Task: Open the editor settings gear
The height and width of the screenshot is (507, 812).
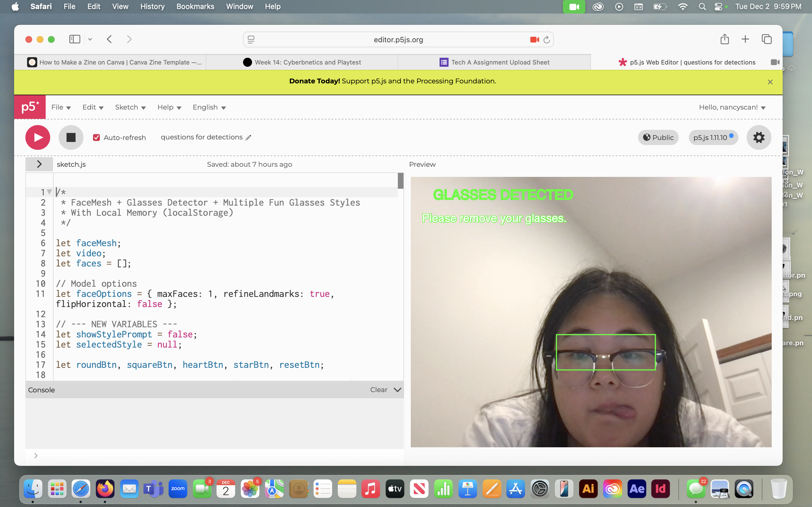Action: [x=758, y=137]
